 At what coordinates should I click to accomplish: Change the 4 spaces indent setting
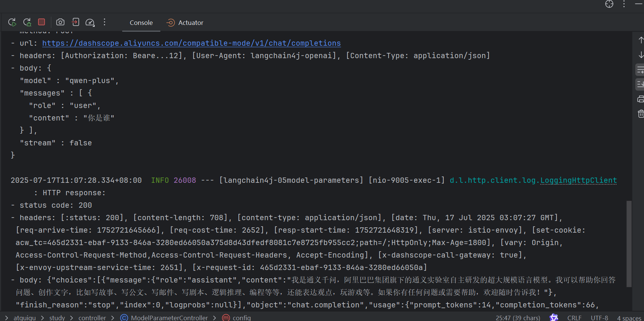pyautogui.click(x=629, y=318)
